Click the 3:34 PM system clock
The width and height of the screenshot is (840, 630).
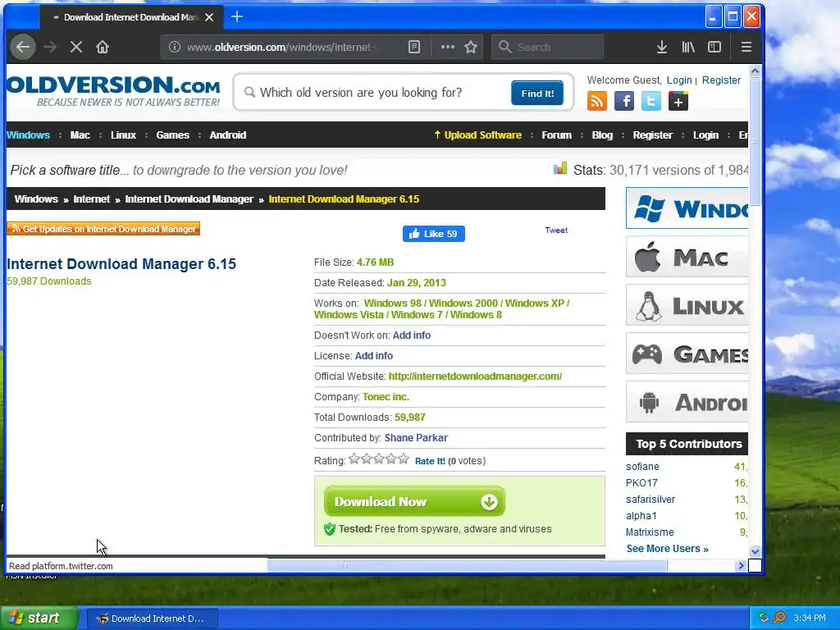pos(810,619)
